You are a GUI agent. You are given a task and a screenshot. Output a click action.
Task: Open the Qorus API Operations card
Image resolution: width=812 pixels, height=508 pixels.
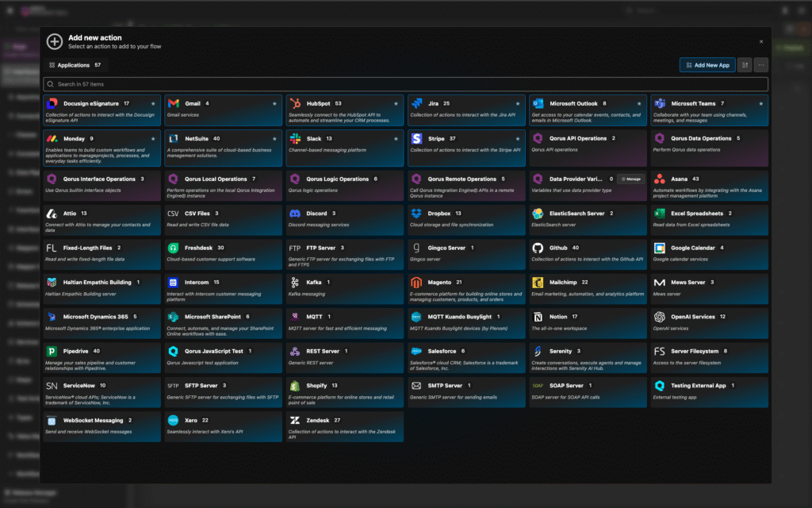pyautogui.click(x=588, y=148)
